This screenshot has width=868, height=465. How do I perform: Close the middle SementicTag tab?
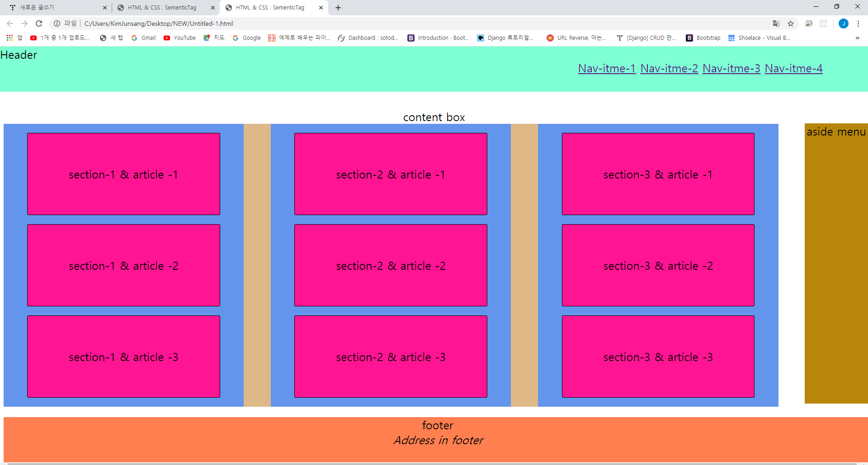point(213,8)
